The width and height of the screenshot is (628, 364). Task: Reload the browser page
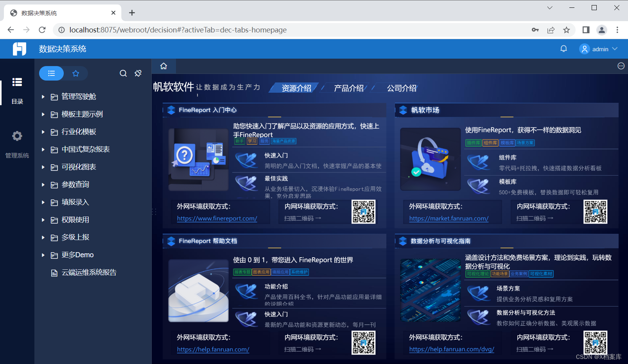coord(42,30)
